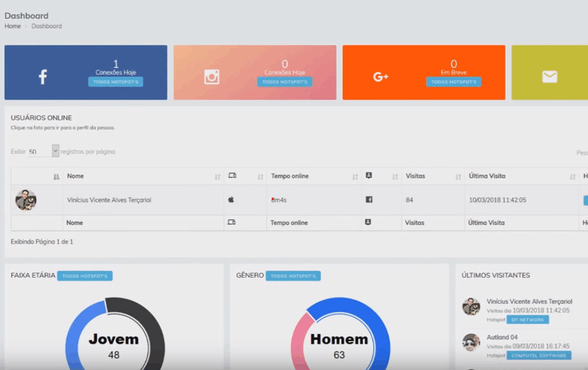Sort the table by the Visitas column
The image size is (588, 370).
[458, 177]
